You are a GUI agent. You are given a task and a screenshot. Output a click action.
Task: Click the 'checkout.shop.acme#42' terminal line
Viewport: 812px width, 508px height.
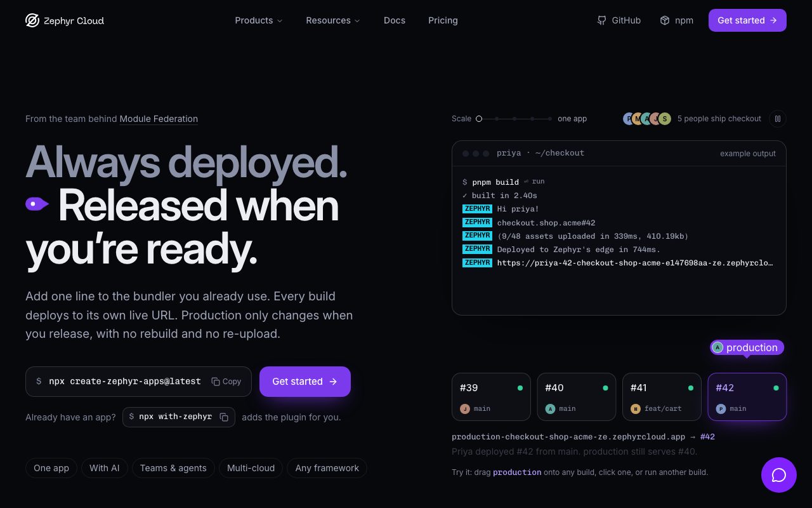546,223
